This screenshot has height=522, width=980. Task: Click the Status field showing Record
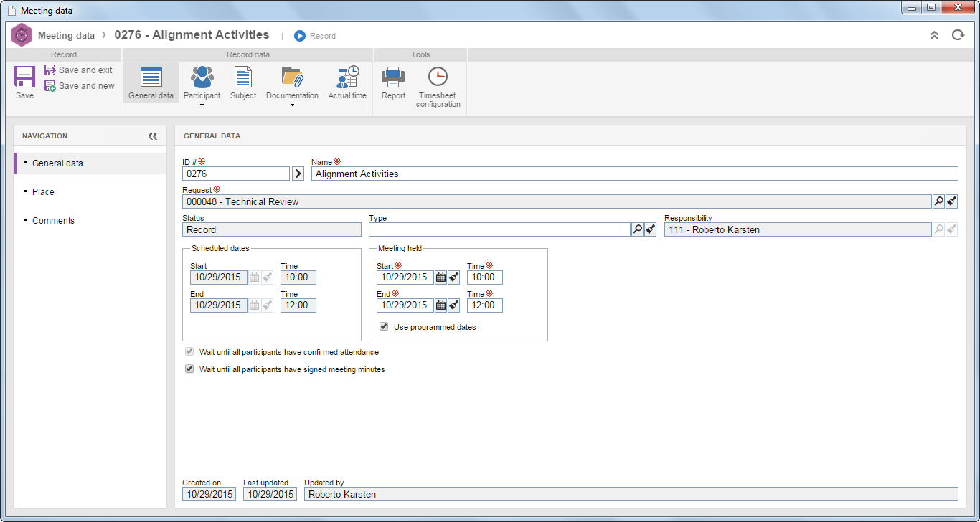coord(272,229)
